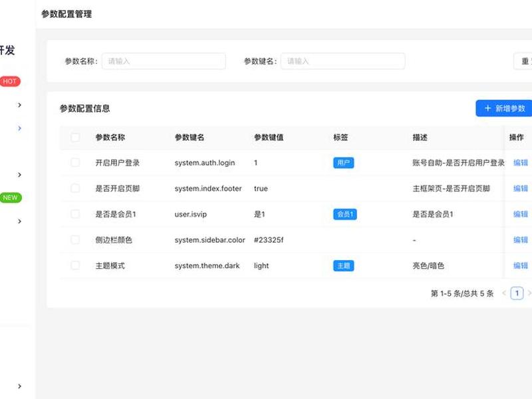Click the 第 1-5 条/总共 5 条 total text
The width and height of the screenshot is (532, 399).
[462, 293]
